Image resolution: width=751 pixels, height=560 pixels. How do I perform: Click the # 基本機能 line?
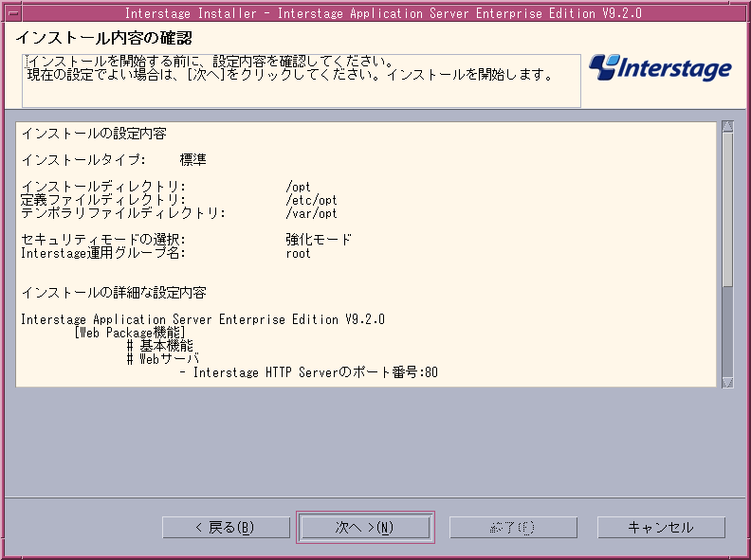pos(160,346)
